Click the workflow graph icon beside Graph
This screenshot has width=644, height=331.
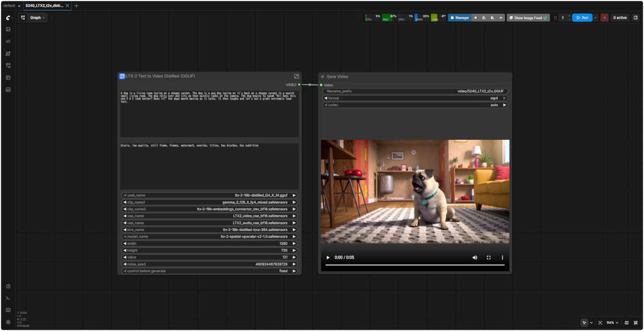pyautogui.click(x=23, y=18)
